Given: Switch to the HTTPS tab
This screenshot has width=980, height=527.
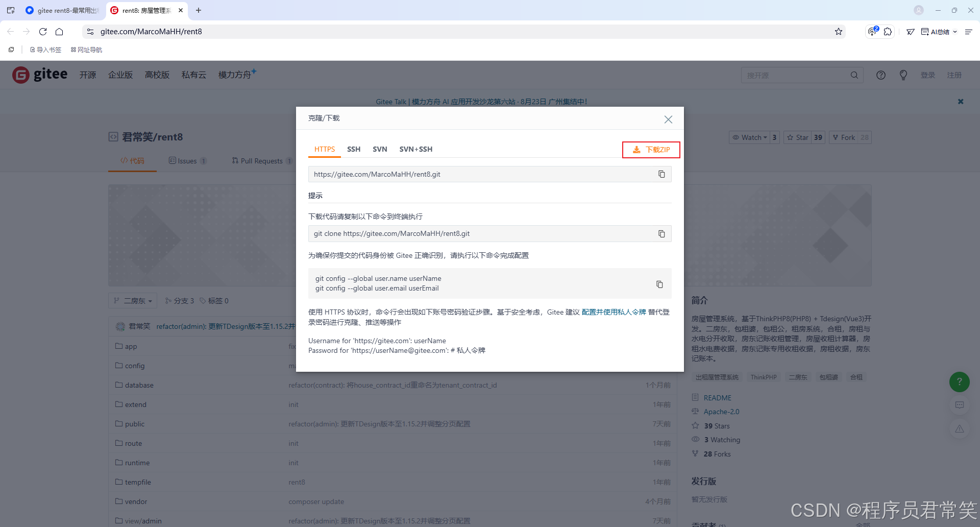Looking at the screenshot, I should click(325, 149).
